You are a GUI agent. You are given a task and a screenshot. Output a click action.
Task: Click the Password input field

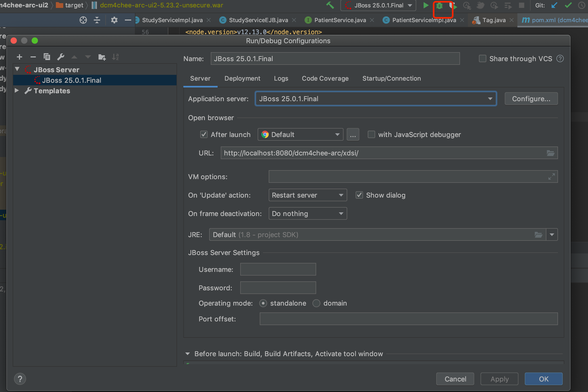(278, 288)
